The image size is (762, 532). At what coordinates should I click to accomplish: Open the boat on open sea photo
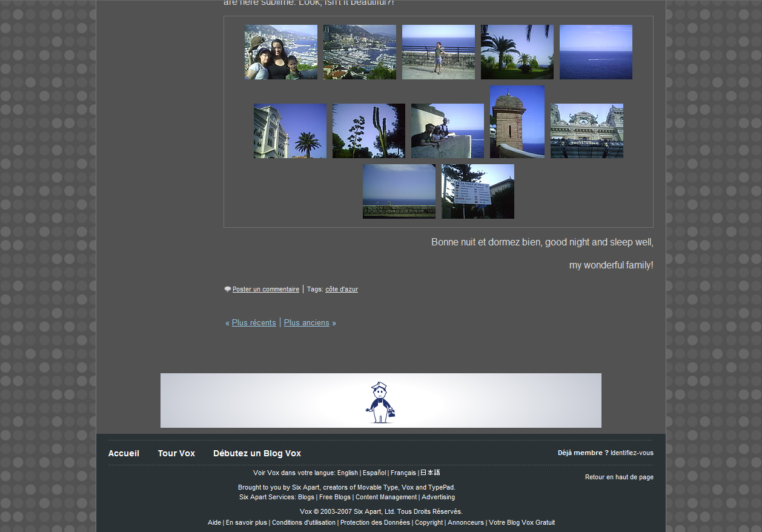pos(595,52)
